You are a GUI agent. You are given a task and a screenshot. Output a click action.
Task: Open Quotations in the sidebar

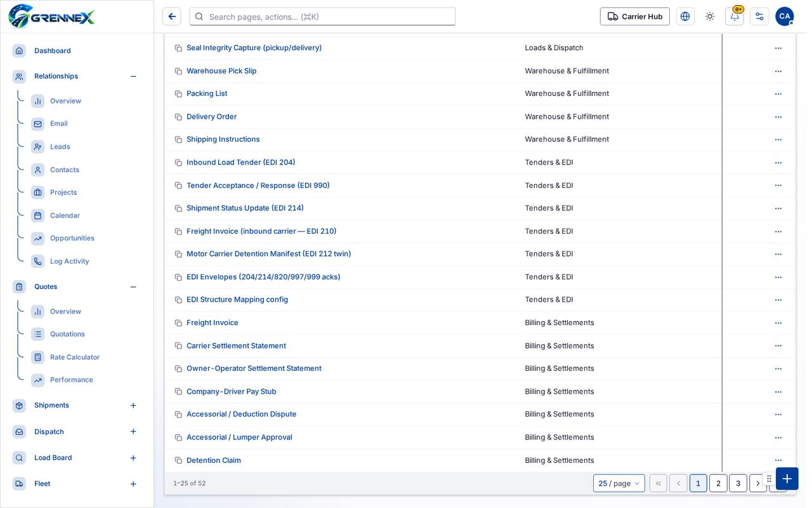point(67,334)
